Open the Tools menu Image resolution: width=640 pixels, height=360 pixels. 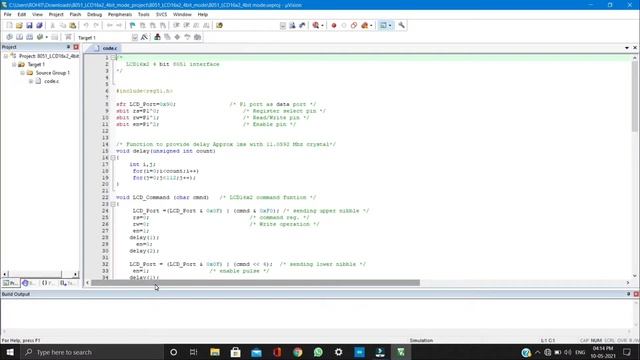144,14
